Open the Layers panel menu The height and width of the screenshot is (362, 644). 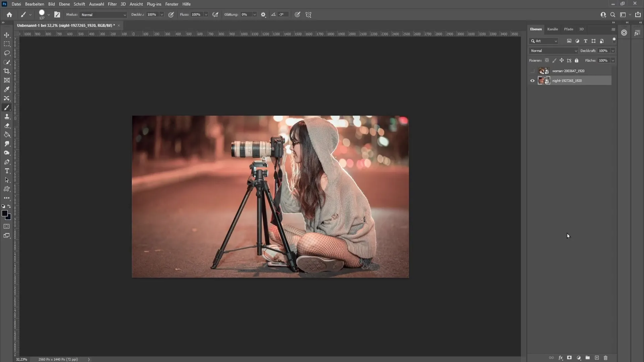[x=613, y=29]
